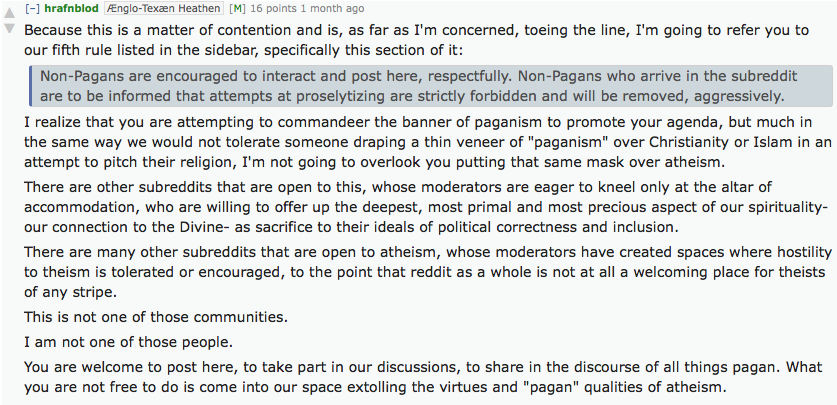Upvote the comment by hrafnblod
This screenshot has height=405, width=837.
click(x=9, y=13)
